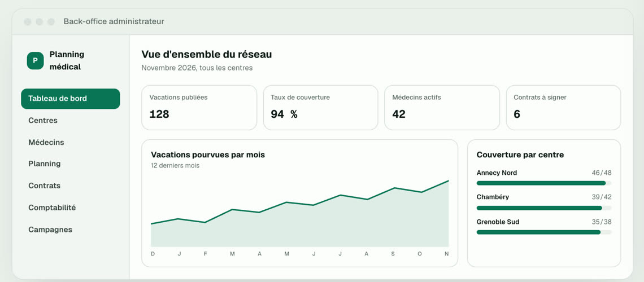Viewport: 644px width, 282px height.
Task: Select Planning in the sidebar
Action: (45, 164)
